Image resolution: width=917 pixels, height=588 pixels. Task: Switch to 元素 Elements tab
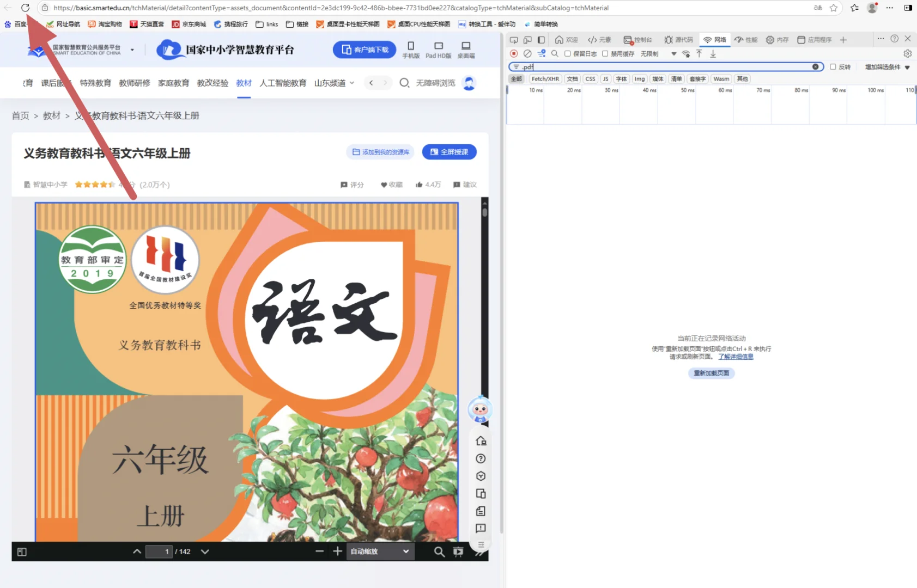599,40
